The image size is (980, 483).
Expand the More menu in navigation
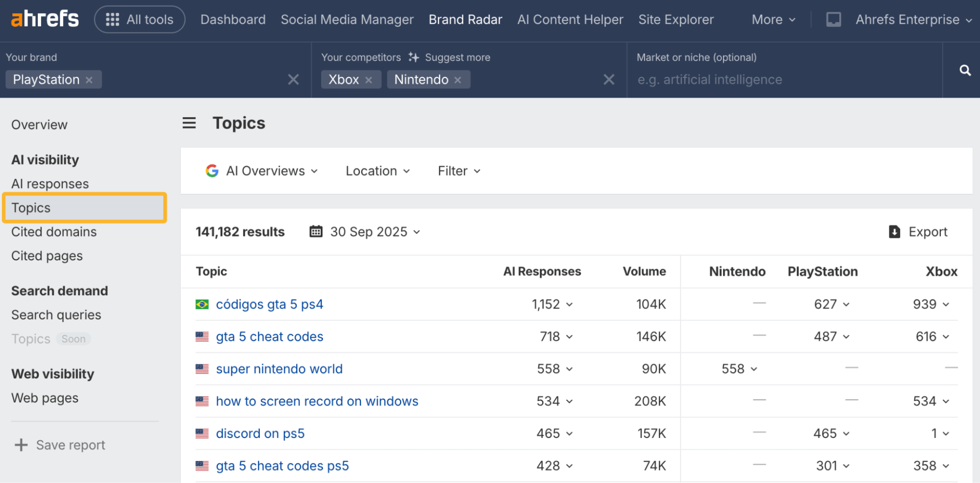pyautogui.click(x=773, y=20)
